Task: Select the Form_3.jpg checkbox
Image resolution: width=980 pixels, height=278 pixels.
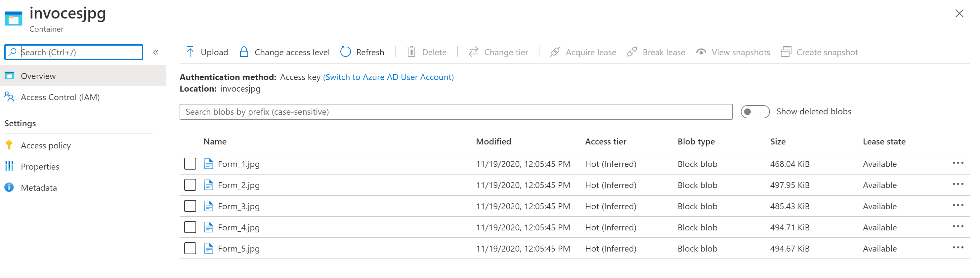Action: (190, 206)
